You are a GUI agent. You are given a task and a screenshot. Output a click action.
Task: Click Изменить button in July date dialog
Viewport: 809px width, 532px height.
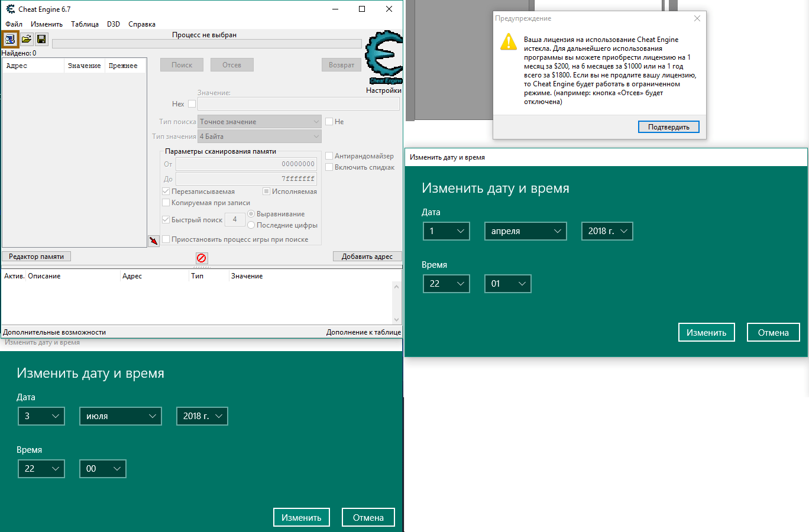coord(302,517)
